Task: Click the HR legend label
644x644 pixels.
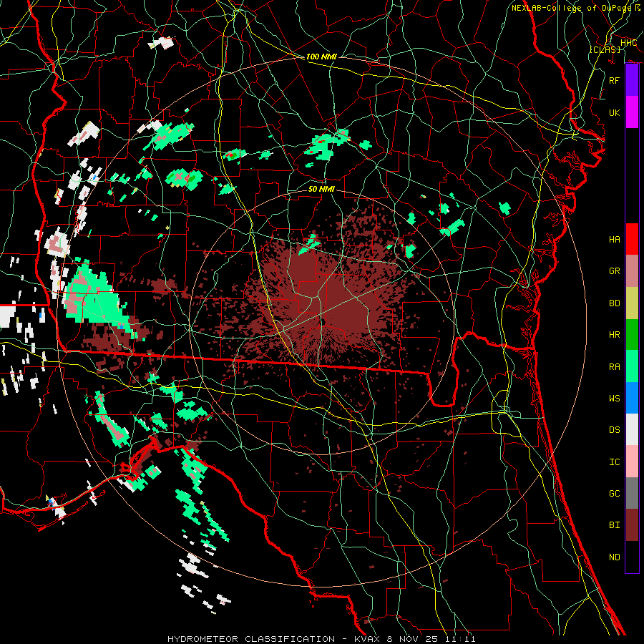Action: 614,335
